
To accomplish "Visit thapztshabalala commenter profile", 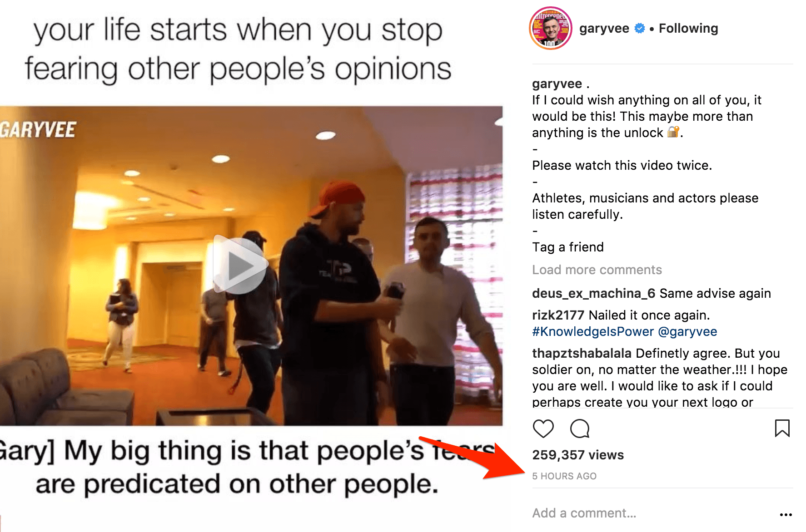I will [582, 353].
